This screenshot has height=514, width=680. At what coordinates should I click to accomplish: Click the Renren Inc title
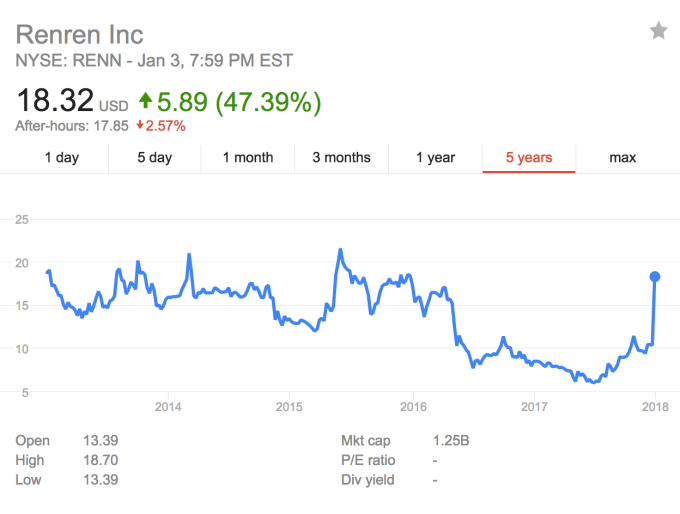click(x=80, y=34)
